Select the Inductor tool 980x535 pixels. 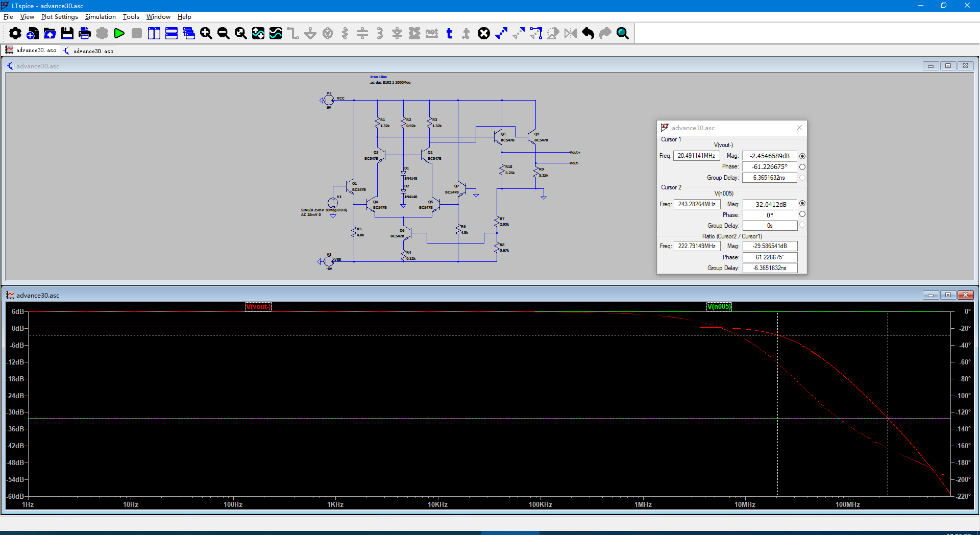pyautogui.click(x=380, y=33)
